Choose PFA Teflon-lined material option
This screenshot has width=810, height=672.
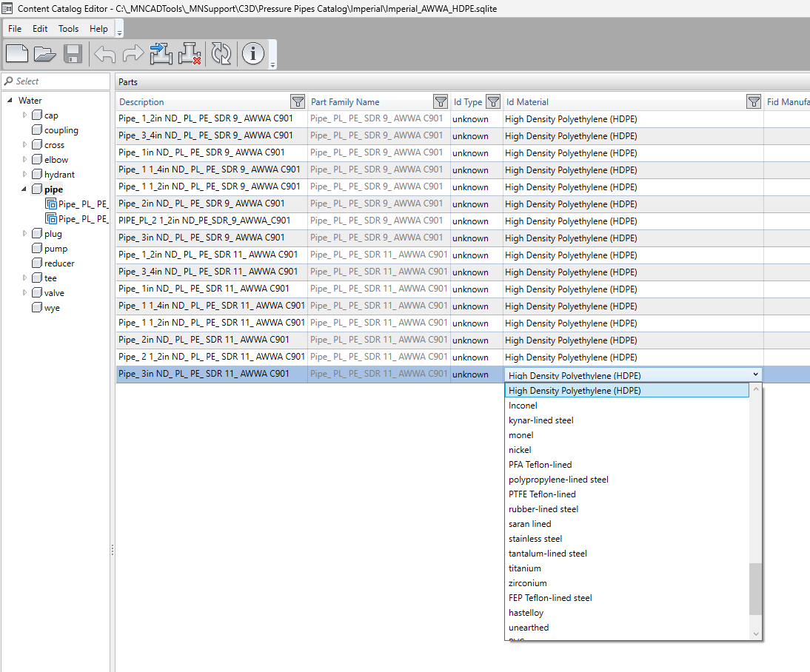click(x=626, y=465)
